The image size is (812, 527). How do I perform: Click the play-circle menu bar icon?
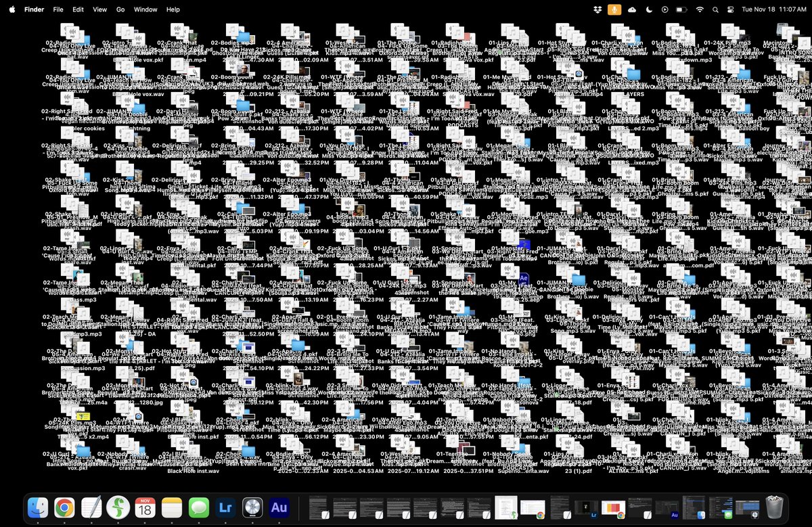[665, 9]
